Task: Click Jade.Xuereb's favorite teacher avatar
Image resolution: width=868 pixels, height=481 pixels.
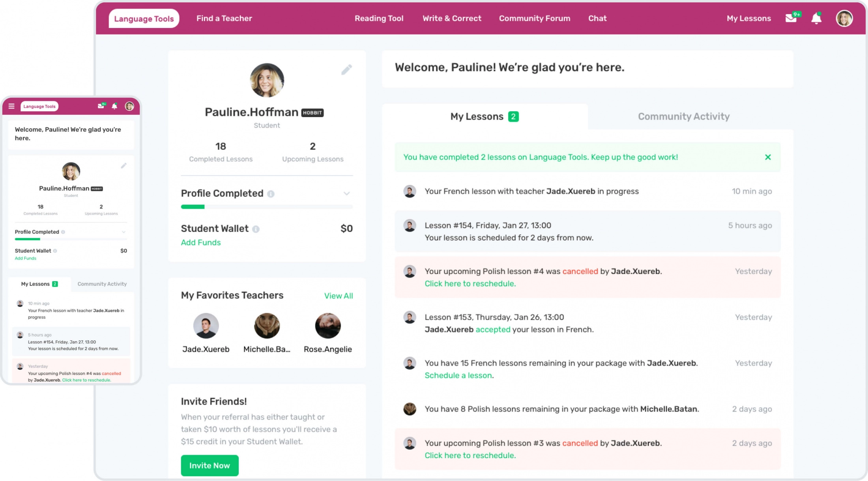Action: [x=206, y=326]
